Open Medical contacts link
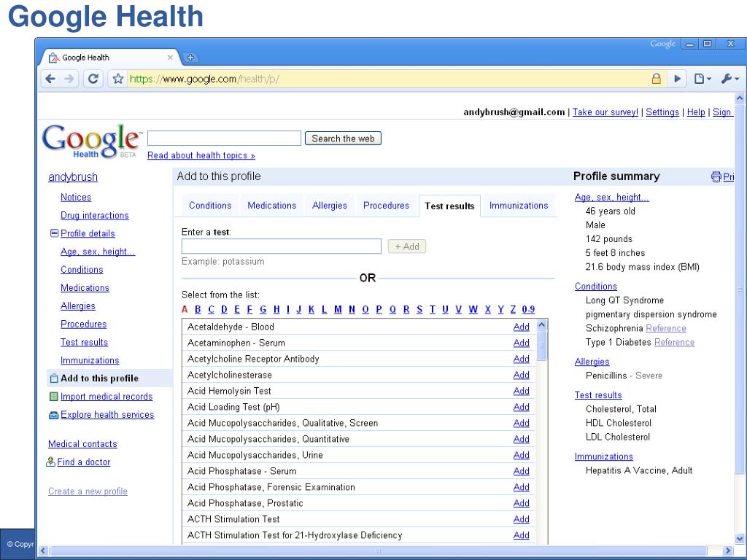The height and width of the screenshot is (560, 747). [82, 444]
